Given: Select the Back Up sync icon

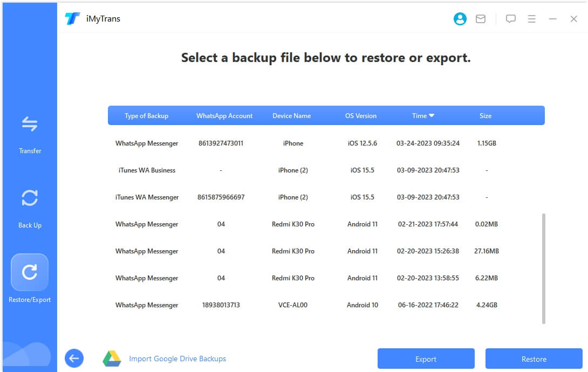Looking at the screenshot, I should pyautogui.click(x=30, y=198).
